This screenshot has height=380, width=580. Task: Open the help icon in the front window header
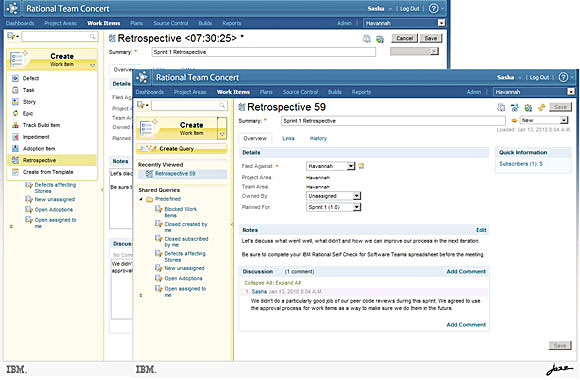563,77
